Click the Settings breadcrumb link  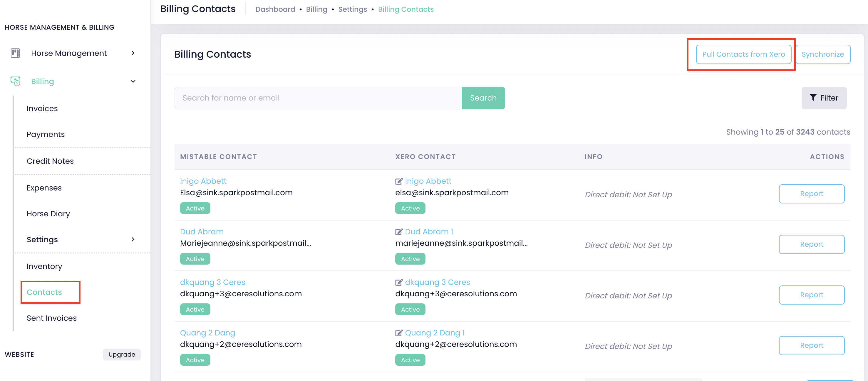[352, 9]
